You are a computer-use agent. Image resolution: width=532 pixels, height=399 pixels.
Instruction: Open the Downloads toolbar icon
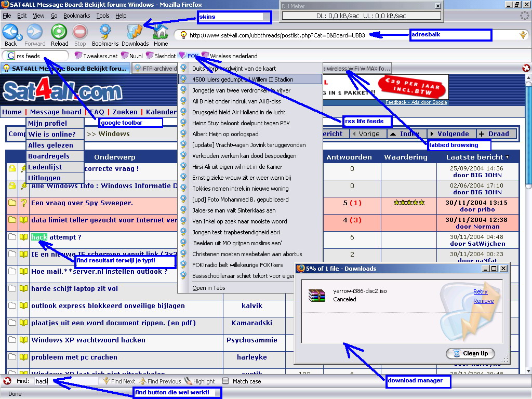coord(135,32)
